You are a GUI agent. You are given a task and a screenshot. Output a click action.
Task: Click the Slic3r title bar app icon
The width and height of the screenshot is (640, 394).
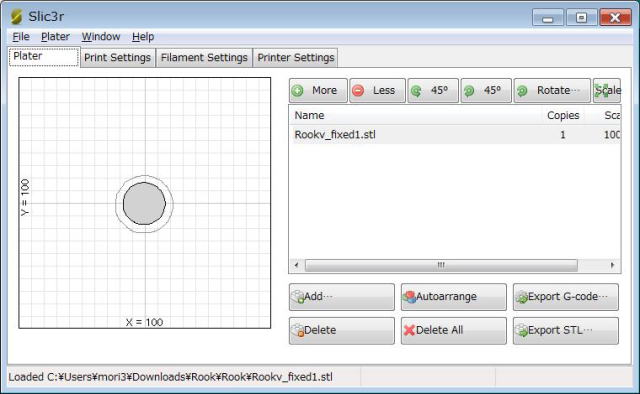tap(16, 17)
